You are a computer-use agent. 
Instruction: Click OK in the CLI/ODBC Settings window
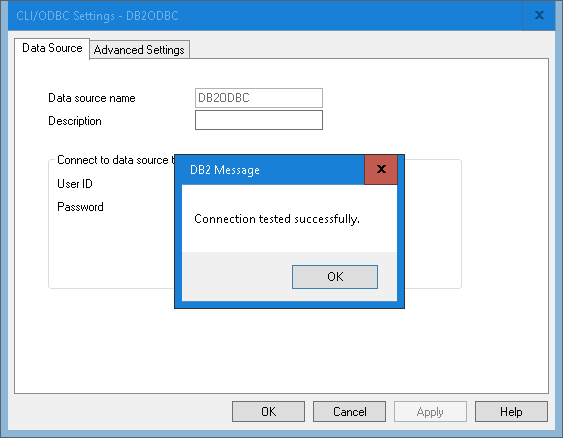pyautogui.click(x=269, y=411)
